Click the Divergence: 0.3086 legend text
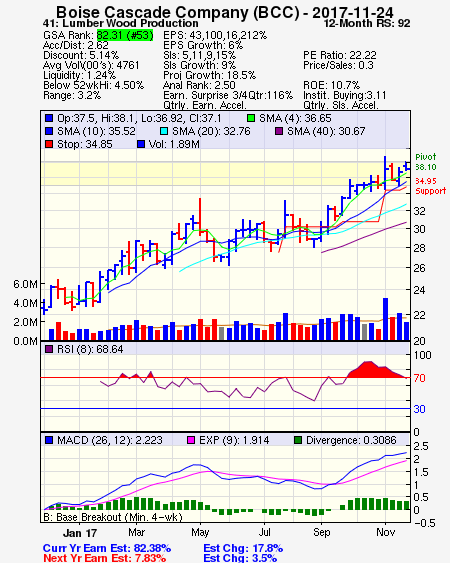The height and width of the screenshot is (563, 450). pos(351,440)
